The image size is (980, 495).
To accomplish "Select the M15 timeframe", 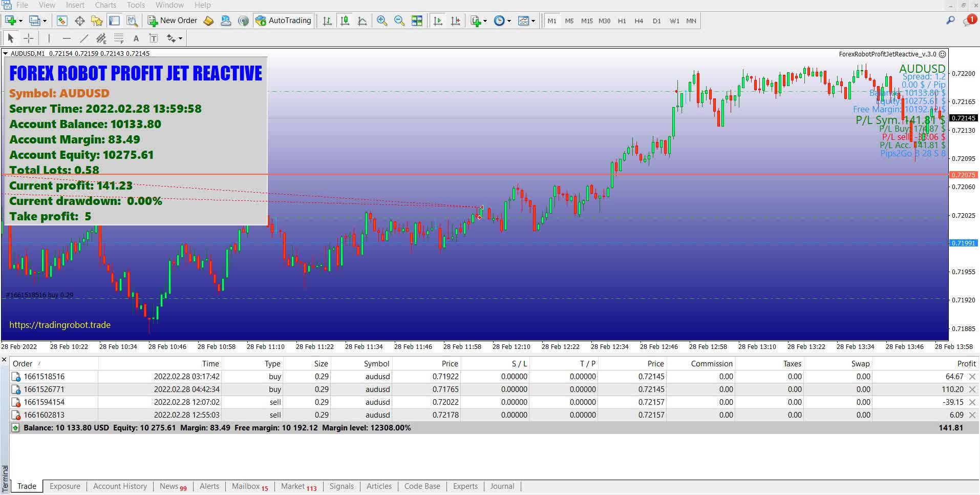I will pyautogui.click(x=587, y=21).
